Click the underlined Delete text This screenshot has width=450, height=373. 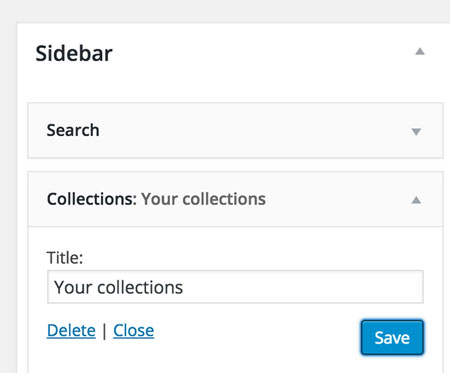[x=71, y=331]
